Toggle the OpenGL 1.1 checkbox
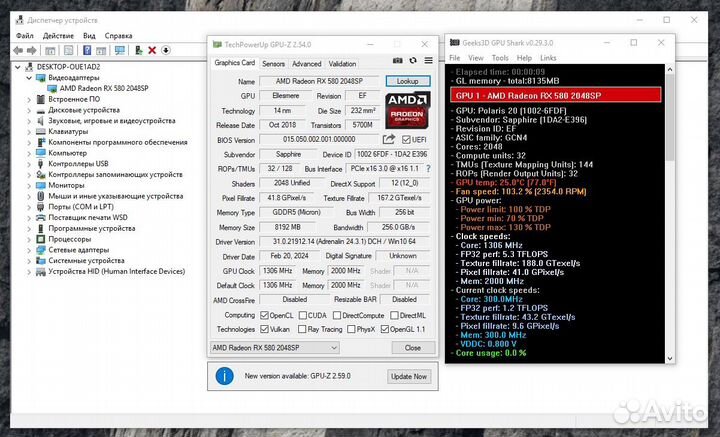The image size is (720, 437). (385, 329)
